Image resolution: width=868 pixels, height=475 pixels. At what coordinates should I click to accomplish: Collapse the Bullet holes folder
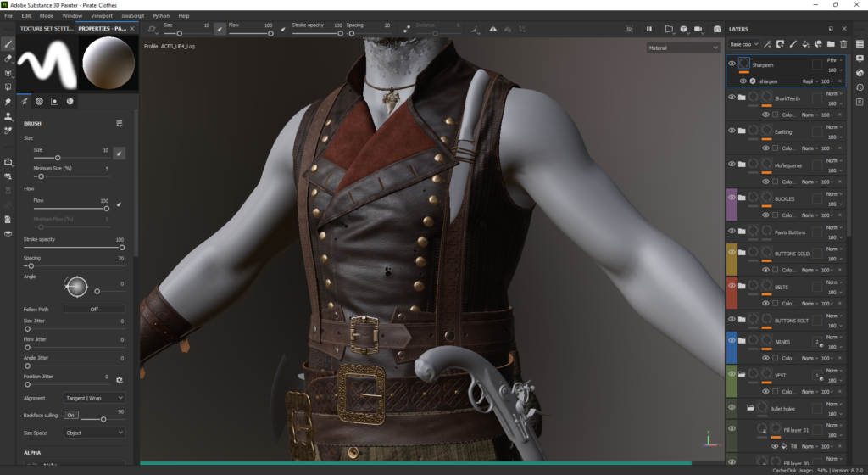click(751, 408)
